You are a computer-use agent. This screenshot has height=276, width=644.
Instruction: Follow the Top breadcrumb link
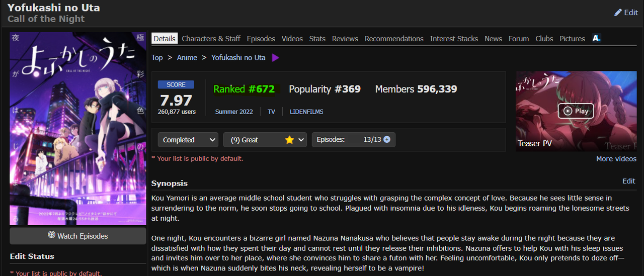tap(157, 58)
